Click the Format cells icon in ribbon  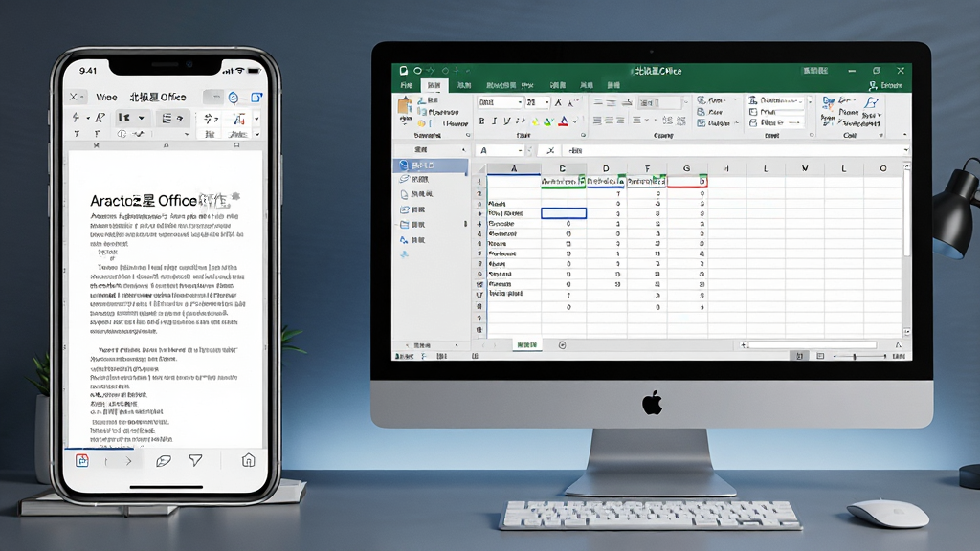752,123
